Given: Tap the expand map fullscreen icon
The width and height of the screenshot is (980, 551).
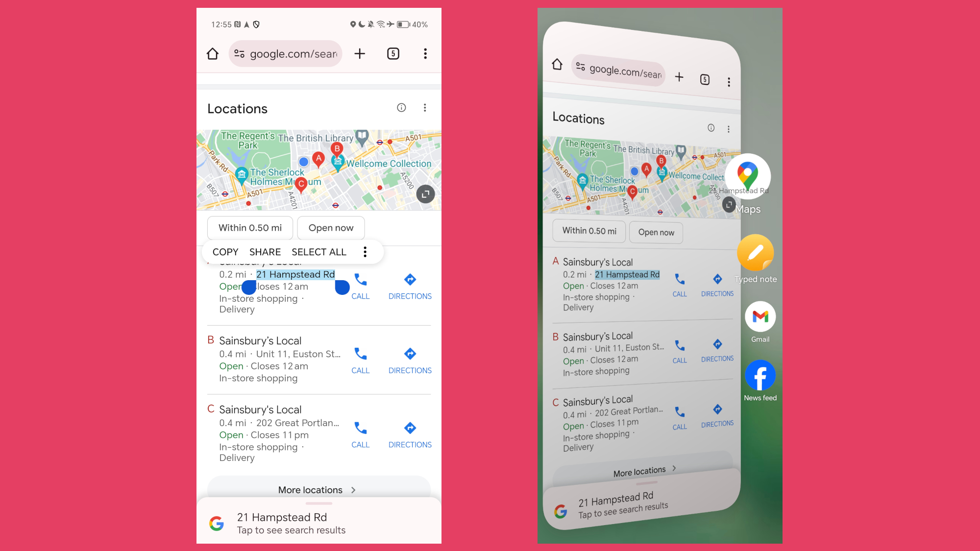Looking at the screenshot, I should coord(425,195).
